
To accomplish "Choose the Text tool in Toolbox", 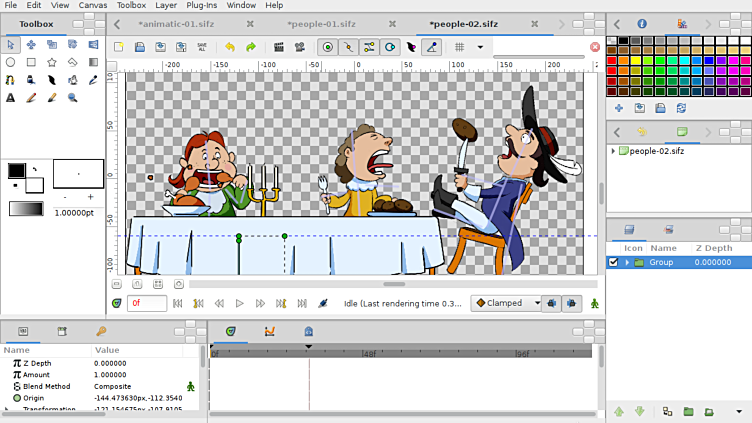I will click(x=10, y=98).
